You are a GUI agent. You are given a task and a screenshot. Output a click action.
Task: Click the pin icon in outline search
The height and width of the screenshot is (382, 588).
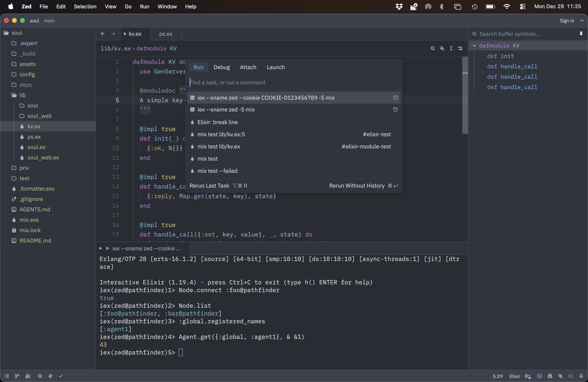pyautogui.click(x=581, y=34)
